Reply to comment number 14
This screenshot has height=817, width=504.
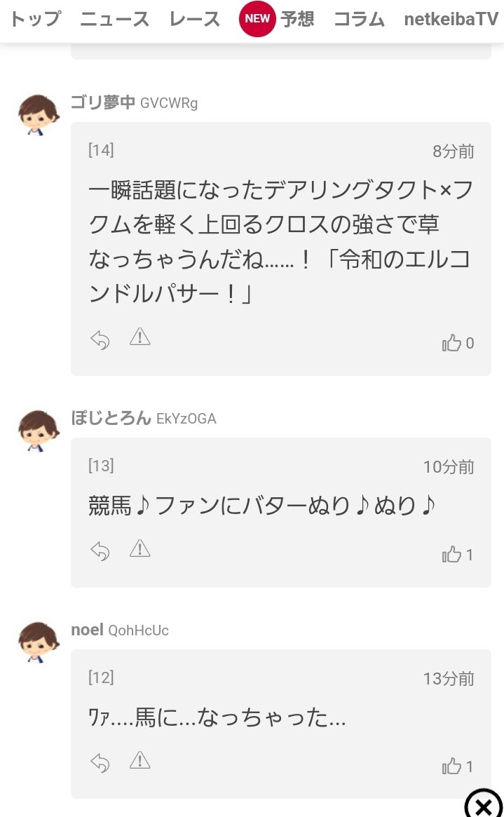[x=100, y=340]
